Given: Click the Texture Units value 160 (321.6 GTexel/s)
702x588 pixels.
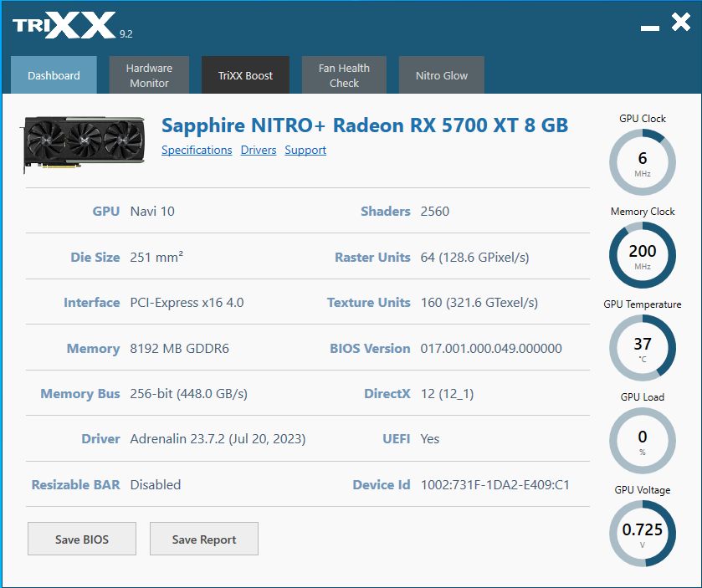Looking at the screenshot, I should 479,303.
